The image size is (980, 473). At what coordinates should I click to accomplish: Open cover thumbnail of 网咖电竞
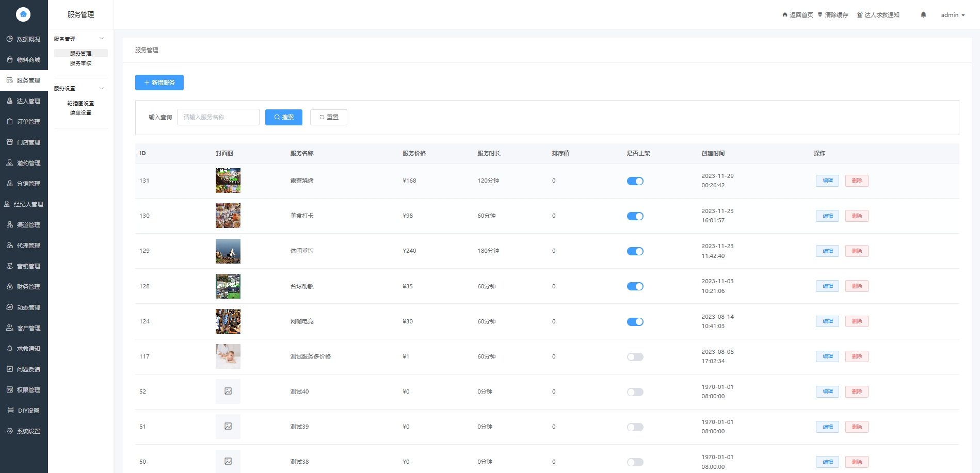click(x=228, y=321)
